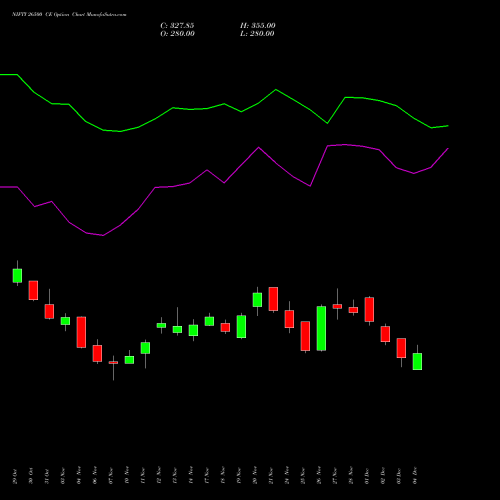Click the red candlestick for 21 Nov
The width and height of the screenshot is (500, 500).
point(273,299)
